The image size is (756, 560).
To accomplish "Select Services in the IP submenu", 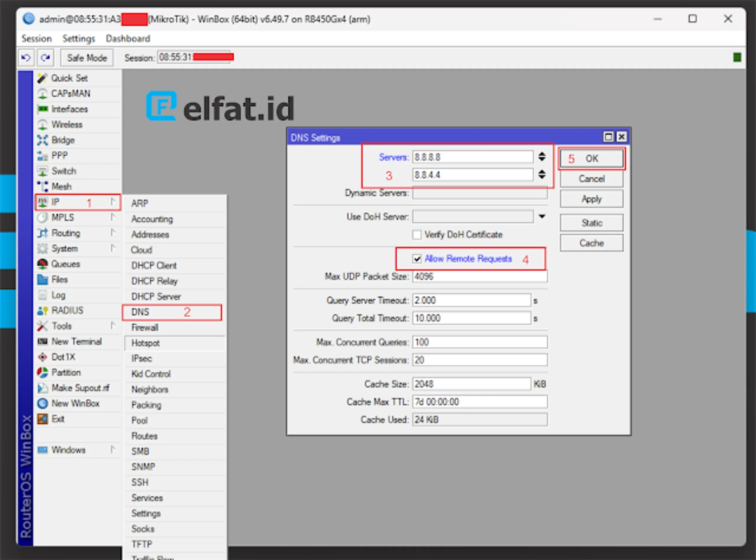I will pos(175,498).
